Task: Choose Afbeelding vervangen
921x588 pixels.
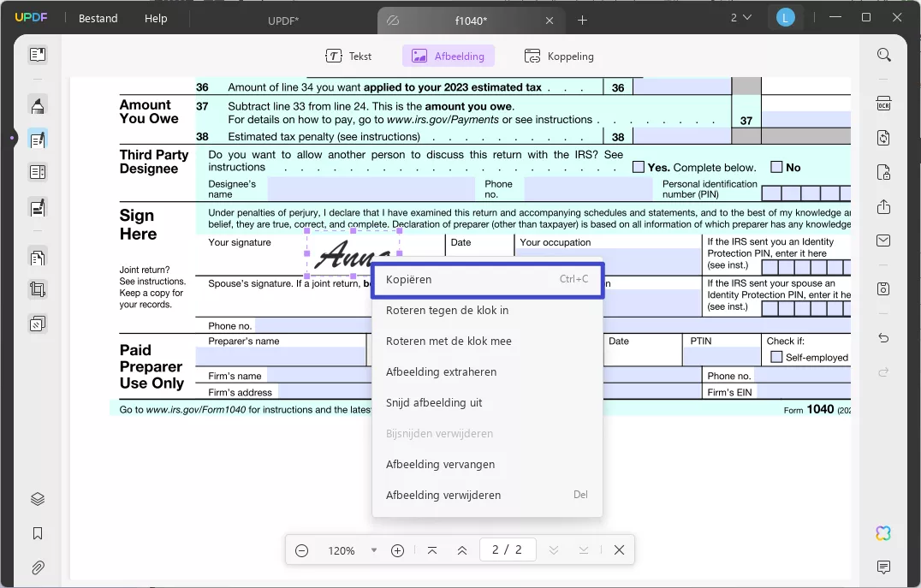Action: coord(487,464)
